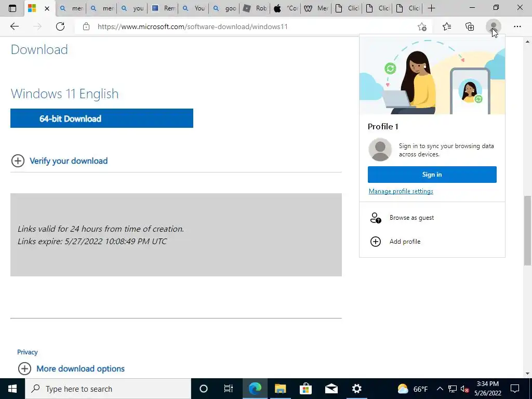Switch to the "Rem" tab
The height and width of the screenshot is (399, 532).
[x=163, y=8]
